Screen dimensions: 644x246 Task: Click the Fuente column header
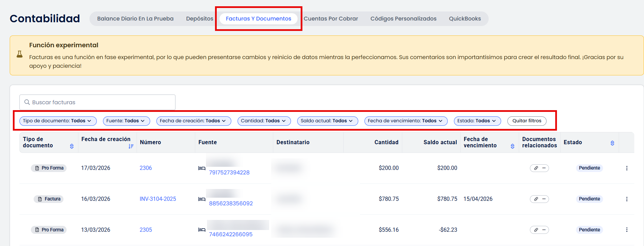click(207, 142)
